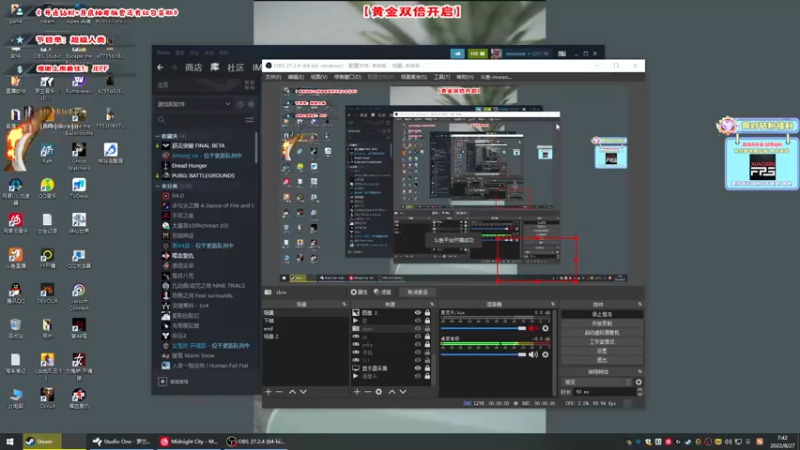Click 开始录制 button in OBS
Viewport: 800px width, 450px height.
(x=602, y=323)
